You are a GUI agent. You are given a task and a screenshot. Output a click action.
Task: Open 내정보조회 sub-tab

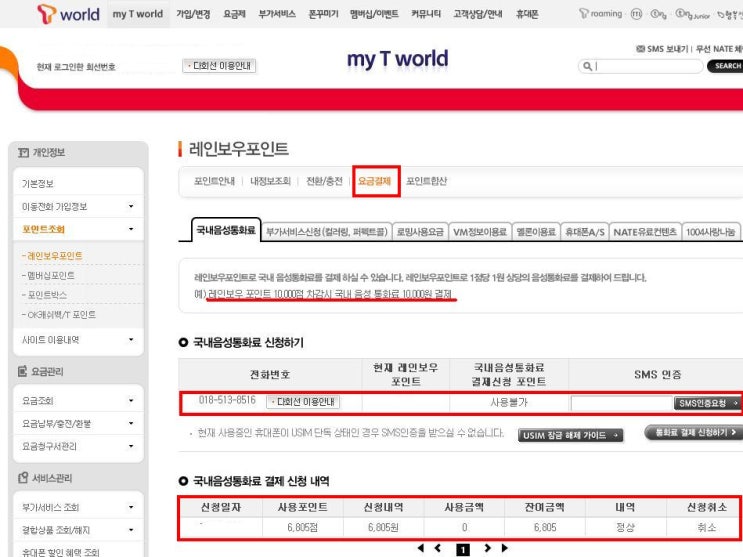pyautogui.click(x=270, y=181)
